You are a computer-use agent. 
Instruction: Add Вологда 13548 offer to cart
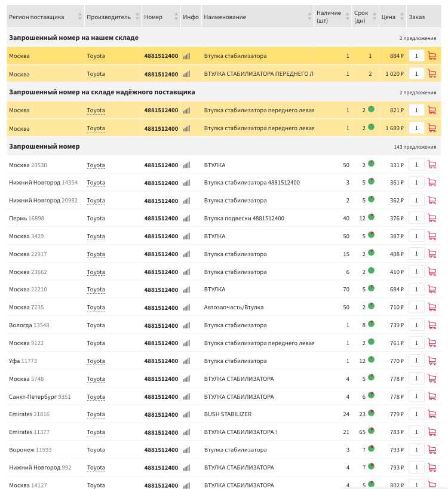click(432, 325)
